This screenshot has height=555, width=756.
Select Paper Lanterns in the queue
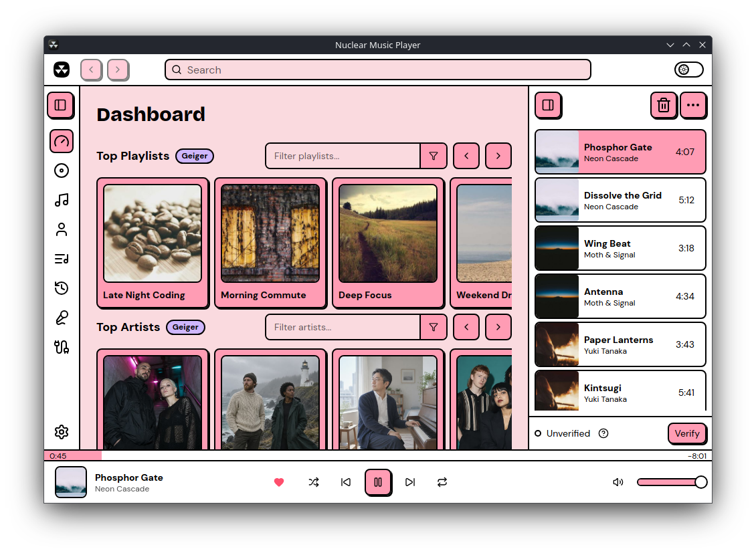620,344
